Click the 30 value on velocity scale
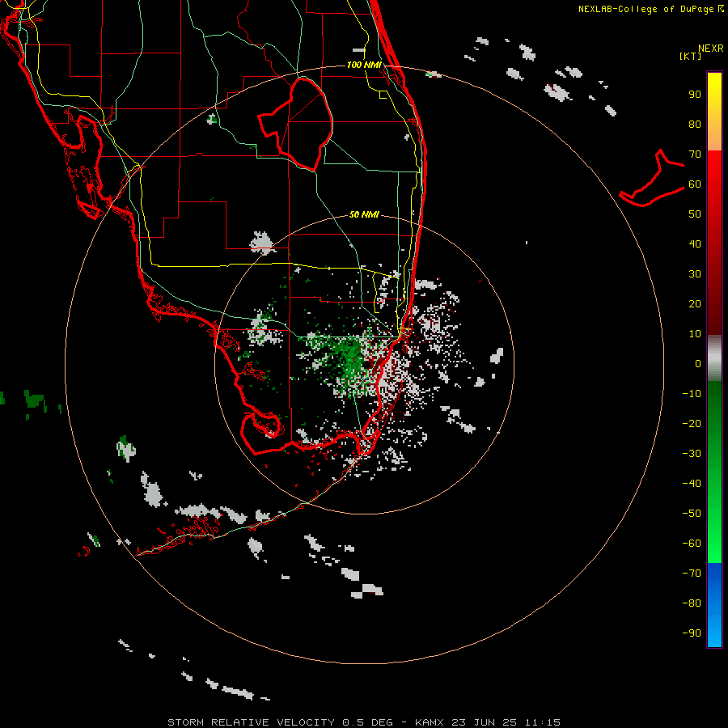The height and width of the screenshot is (728, 728). 695,274
